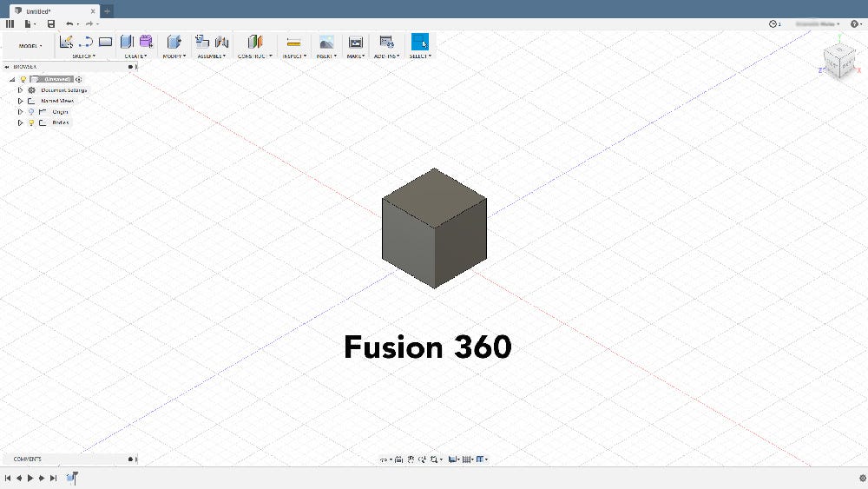Viewport: 868px width, 489px height.
Task: Open the job status clock icon
Action: coord(773,23)
